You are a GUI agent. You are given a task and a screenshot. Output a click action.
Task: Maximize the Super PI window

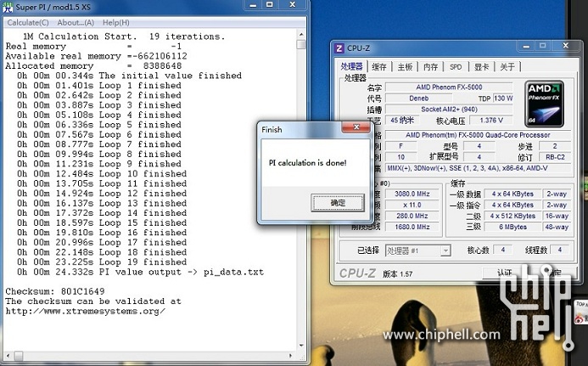[270, 5]
